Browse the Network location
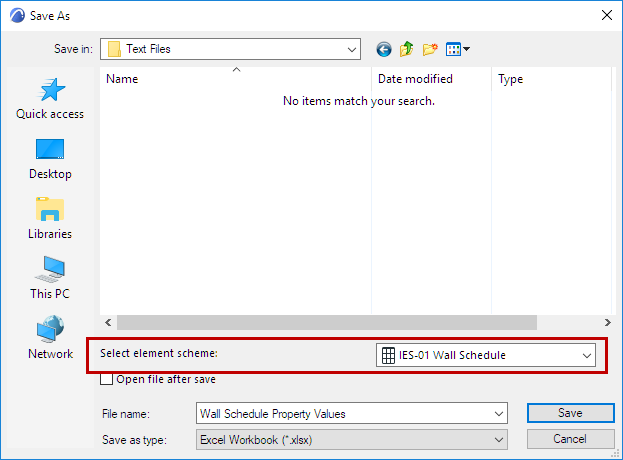Viewport: 623px width, 460px height. click(50, 338)
